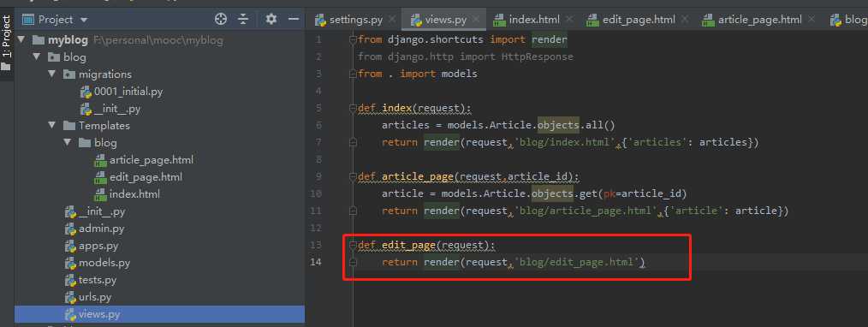The height and width of the screenshot is (327, 868).
Task: Switch to the settings.py tab
Action: (x=356, y=20)
